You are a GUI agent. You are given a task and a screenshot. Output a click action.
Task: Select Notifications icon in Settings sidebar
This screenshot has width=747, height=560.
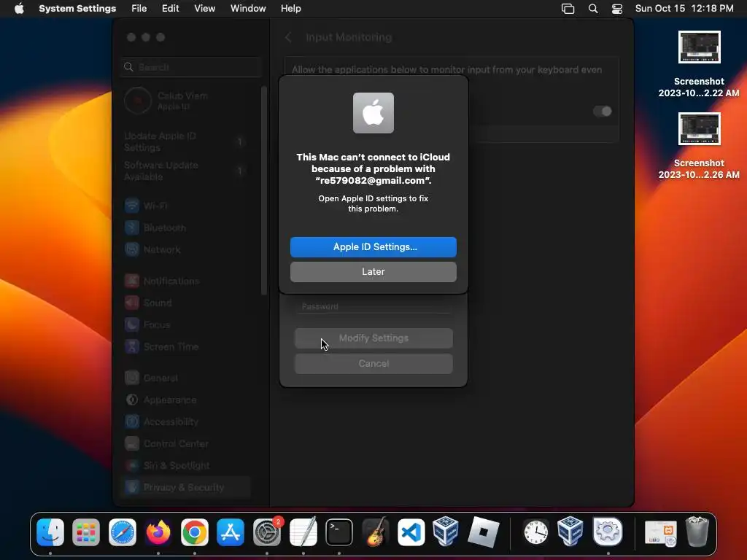(132, 281)
